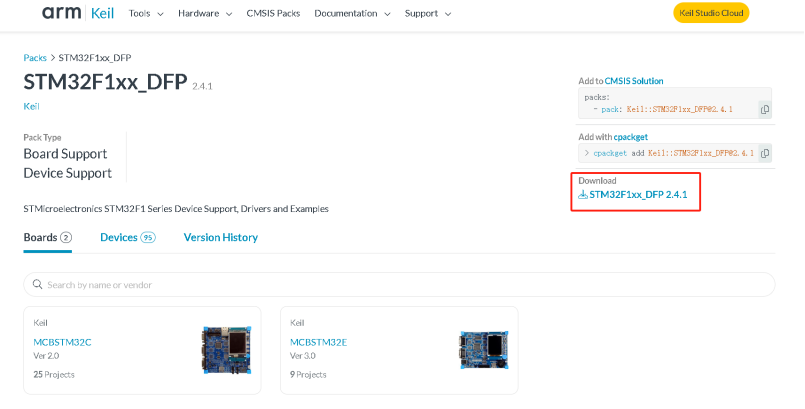The height and width of the screenshot is (409, 805).
Task: Open the CMSIS Solution link
Action: point(634,81)
